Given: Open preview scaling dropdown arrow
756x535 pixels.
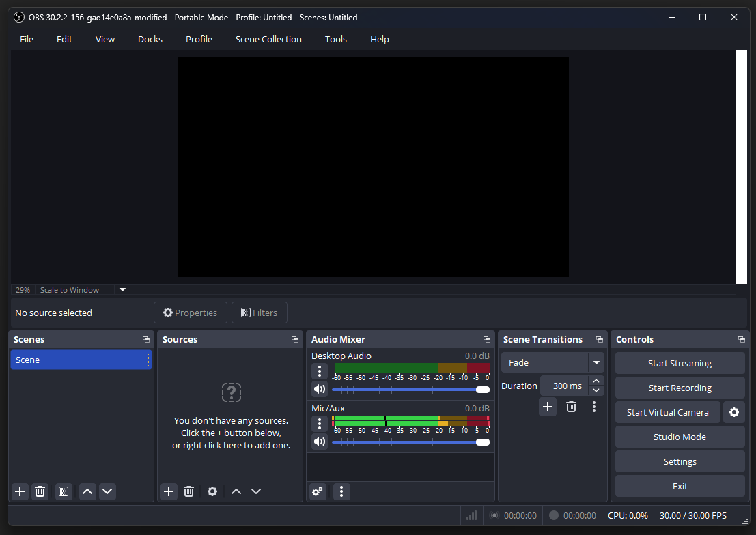Looking at the screenshot, I should click(x=123, y=290).
